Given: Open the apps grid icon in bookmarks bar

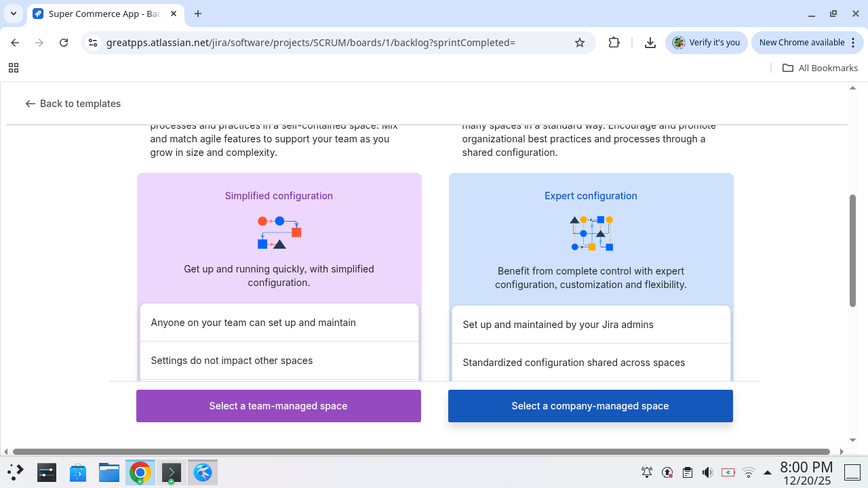Looking at the screenshot, I should [x=14, y=68].
